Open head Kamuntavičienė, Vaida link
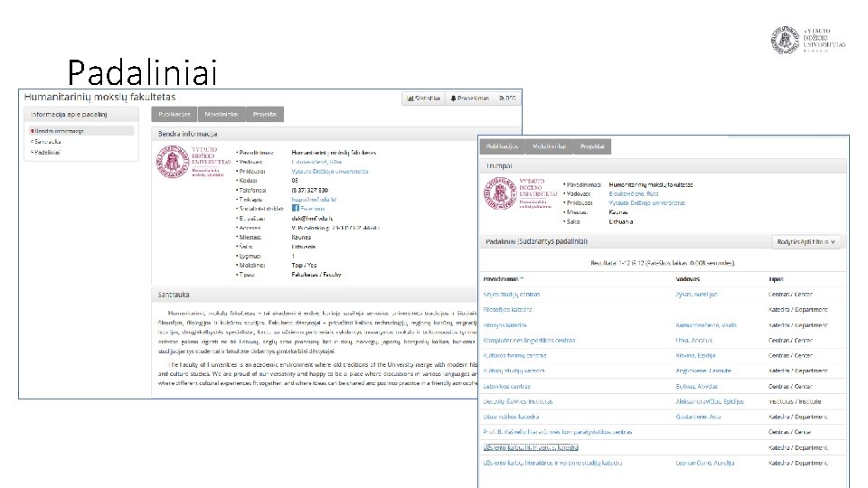The image size is (868, 488). click(706, 325)
